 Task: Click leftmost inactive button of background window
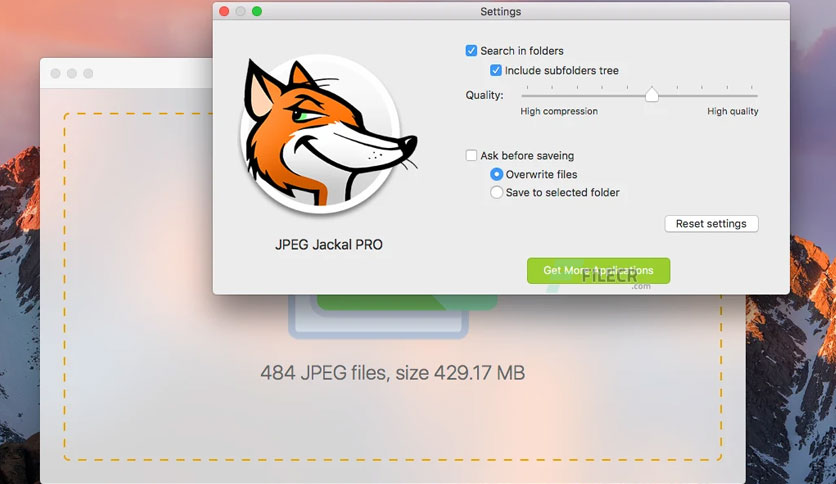point(55,73)
